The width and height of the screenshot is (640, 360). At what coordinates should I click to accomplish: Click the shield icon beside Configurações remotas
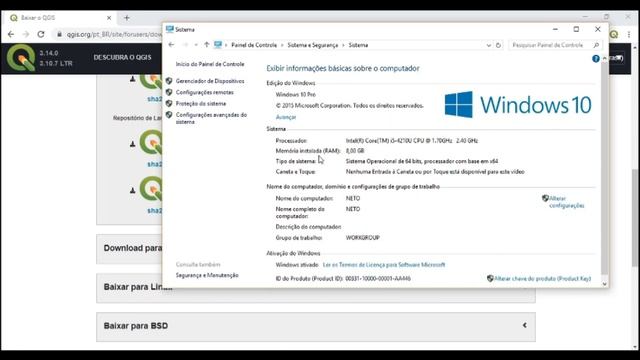[169, 92]
